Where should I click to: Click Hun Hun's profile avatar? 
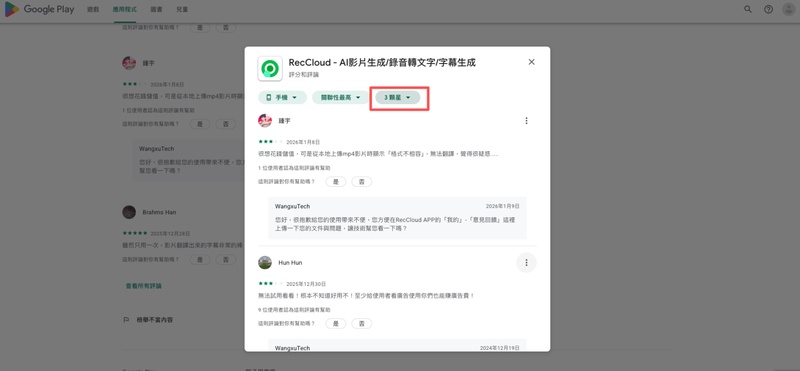click(265, 263)
